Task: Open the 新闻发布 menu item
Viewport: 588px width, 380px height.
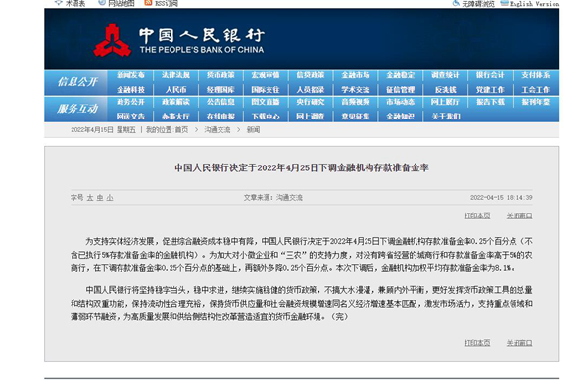Action: point(130,75)
